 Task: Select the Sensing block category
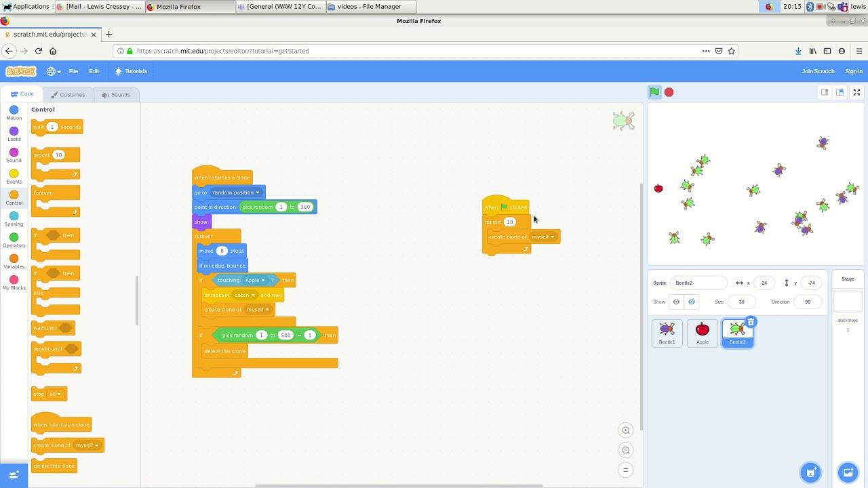(14, 219)
